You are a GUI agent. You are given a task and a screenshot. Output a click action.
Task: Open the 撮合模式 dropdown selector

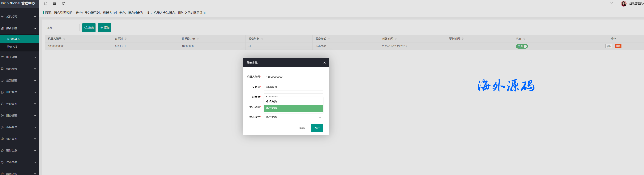pos(293,117)
